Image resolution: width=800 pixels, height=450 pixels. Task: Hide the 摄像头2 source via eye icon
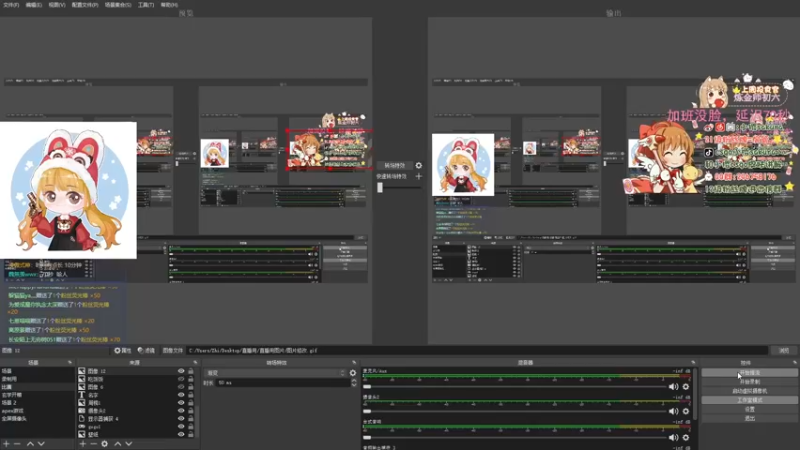[181, 411]
